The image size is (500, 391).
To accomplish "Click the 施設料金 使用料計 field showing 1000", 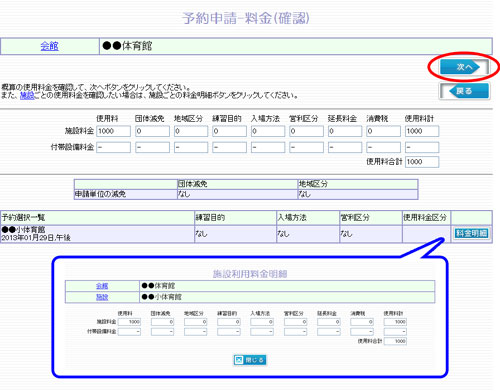I will pyautogui.click(x=422, y=131).
